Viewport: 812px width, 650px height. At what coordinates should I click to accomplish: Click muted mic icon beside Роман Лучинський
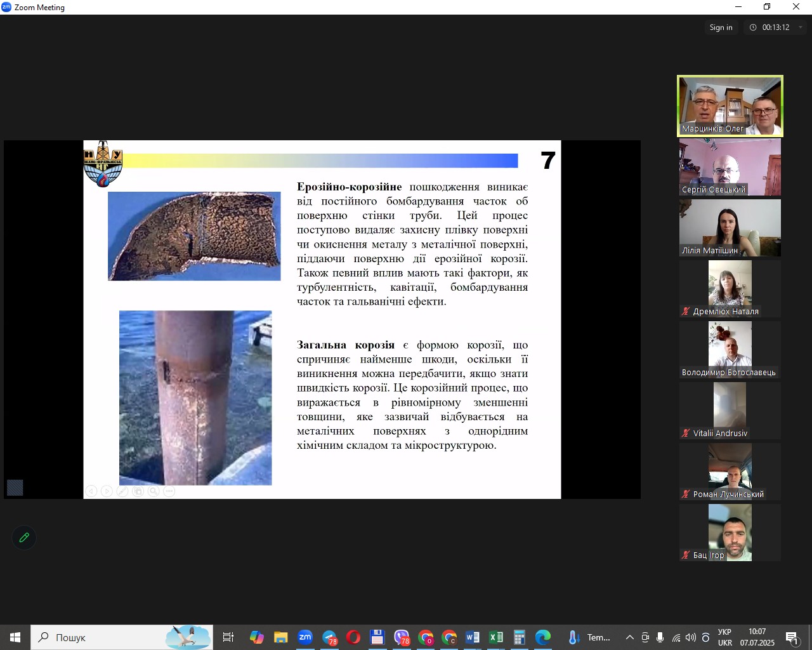(x=686, y=494)
